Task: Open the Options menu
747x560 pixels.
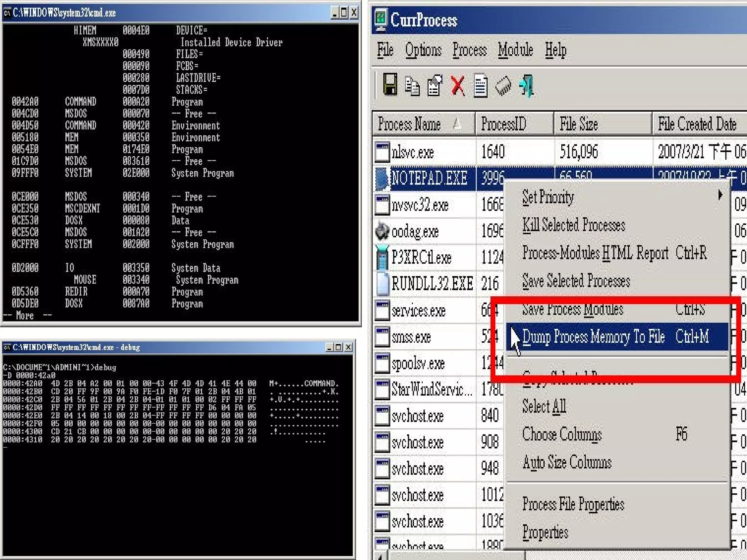Action: coord(423,50)
